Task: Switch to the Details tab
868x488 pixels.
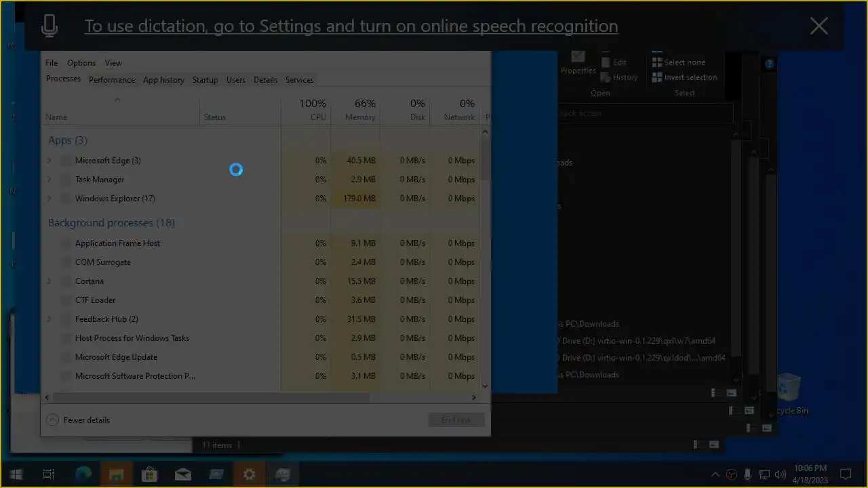Action: (x=265, y=80)
